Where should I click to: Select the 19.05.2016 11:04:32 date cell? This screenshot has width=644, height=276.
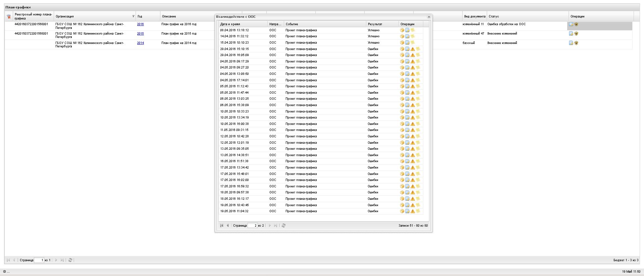click(234, 211)
